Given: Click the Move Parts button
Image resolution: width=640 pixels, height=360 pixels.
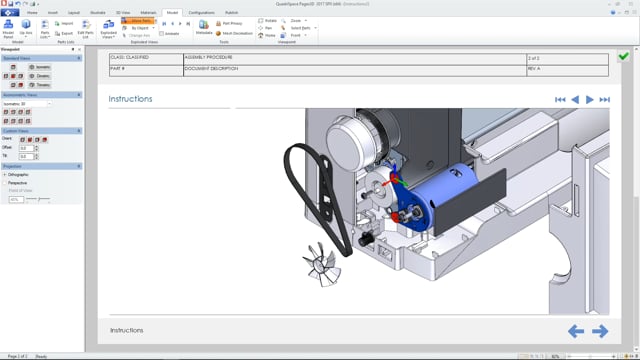Looking at the screenshot, I should click(139, 20).
